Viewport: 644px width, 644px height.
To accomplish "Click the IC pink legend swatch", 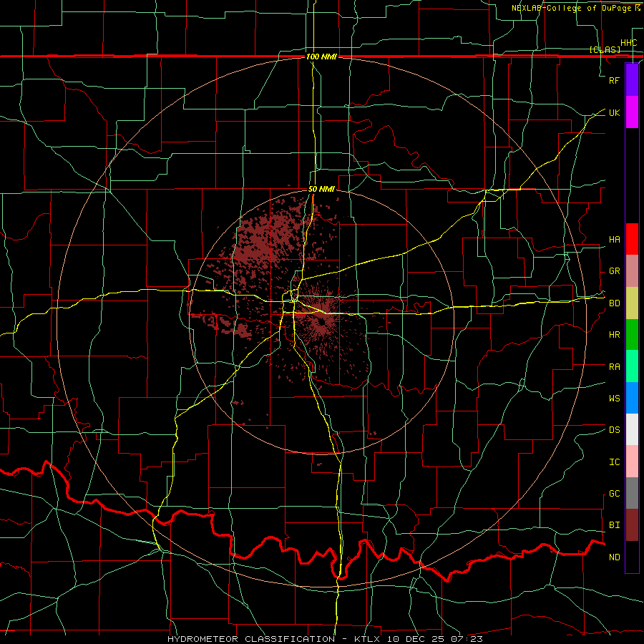I will click(632, 462).
